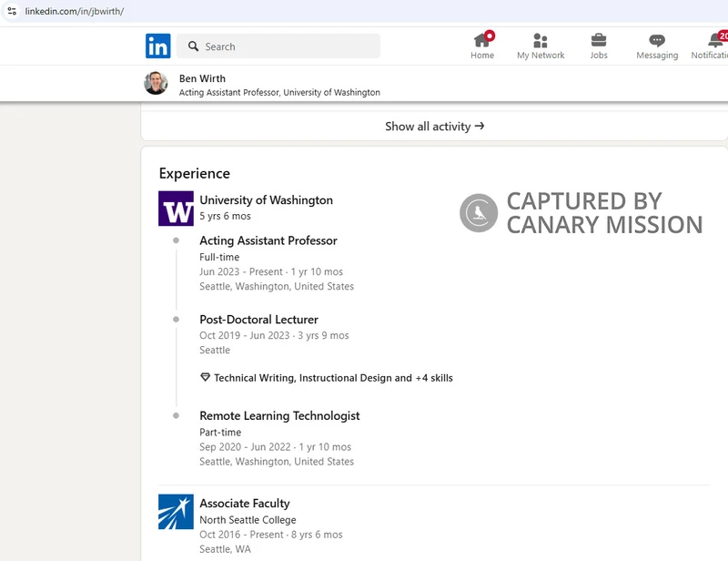Click 'Seattle, WA' location text
728x561 pixels.
click(225, 549)
